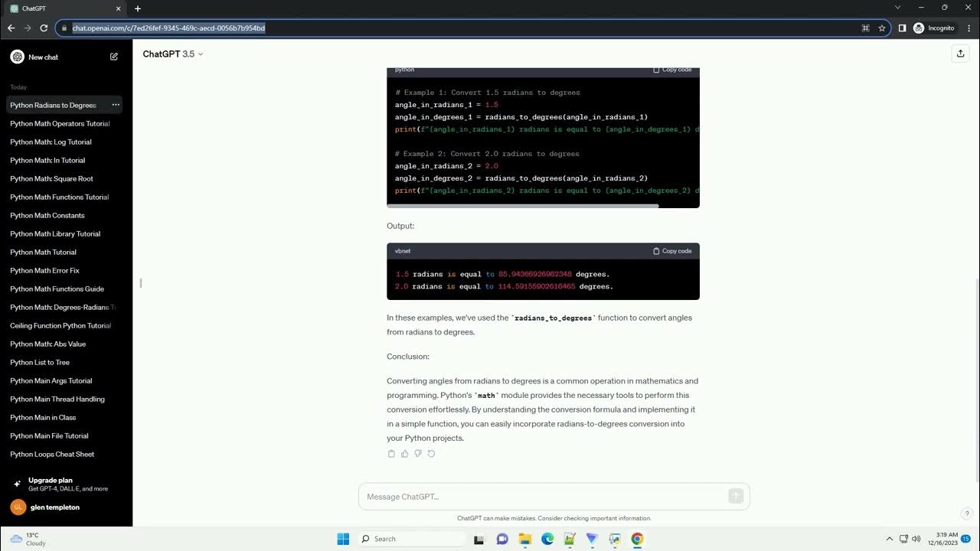Toggle browser side panel icon
This screenshot has height=551, width=980.
[903, 28]
